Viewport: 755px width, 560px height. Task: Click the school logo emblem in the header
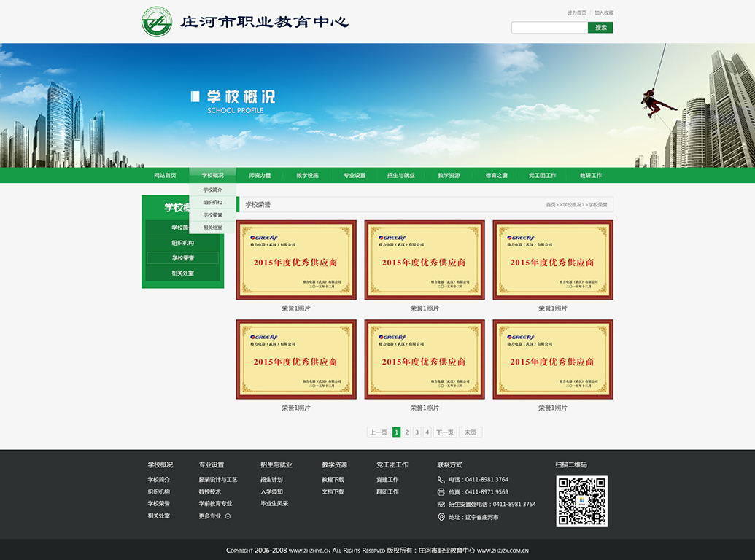[157, 22]
